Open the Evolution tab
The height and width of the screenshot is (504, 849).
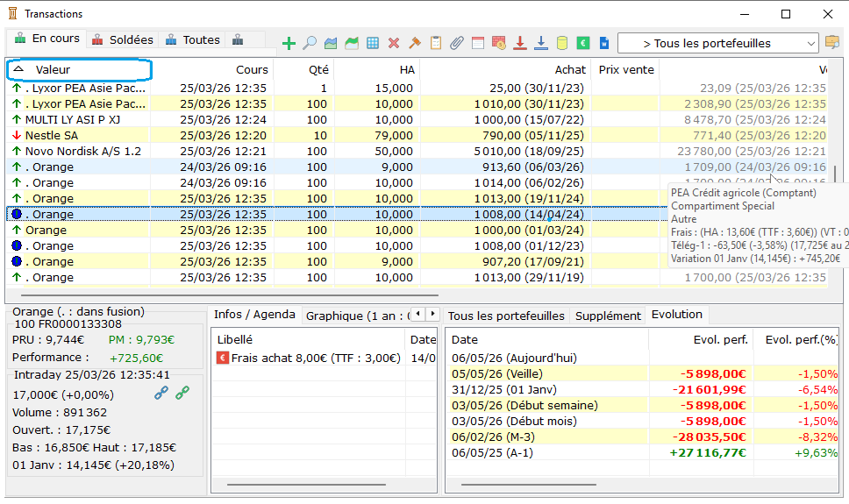(677, 315)
